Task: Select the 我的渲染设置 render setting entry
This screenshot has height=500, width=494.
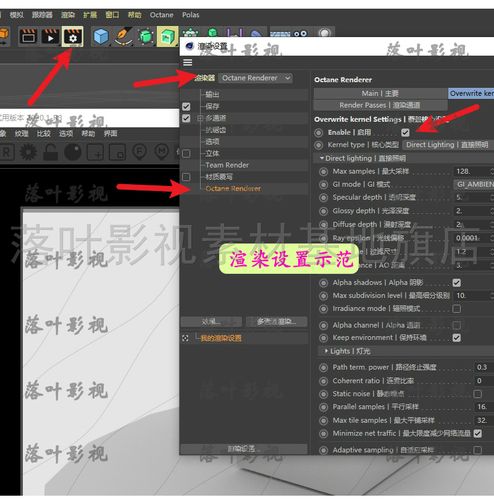Action: [221, 338]
